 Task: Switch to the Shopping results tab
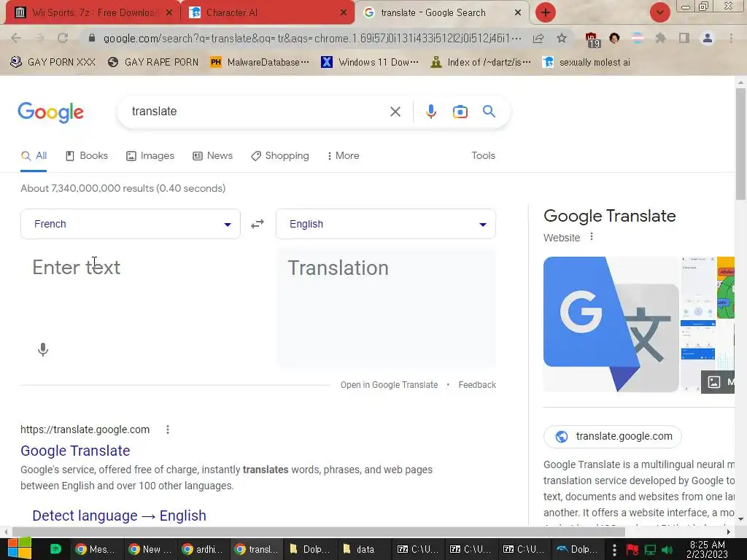coord(280,156)
